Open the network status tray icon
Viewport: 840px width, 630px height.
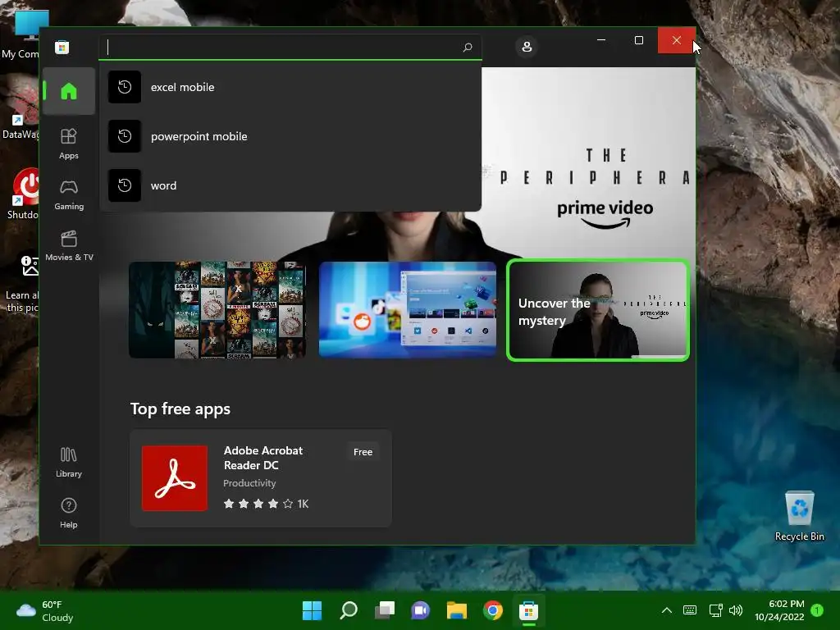[715, 610]
